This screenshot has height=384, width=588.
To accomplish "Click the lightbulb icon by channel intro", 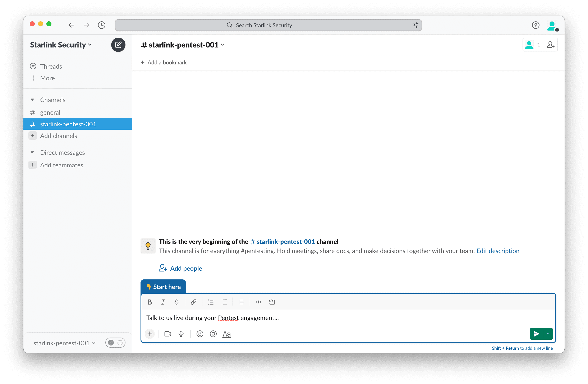I will tap(148, 246).
